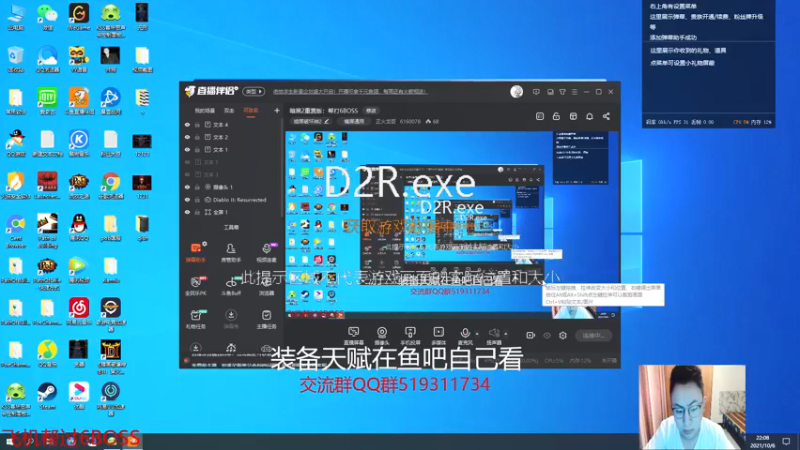Open streaming settings gear

tap(563, 335)
